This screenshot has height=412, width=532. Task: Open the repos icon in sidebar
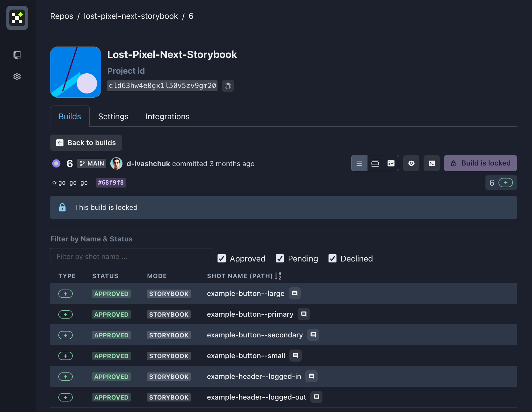click(x=17, y=55)
